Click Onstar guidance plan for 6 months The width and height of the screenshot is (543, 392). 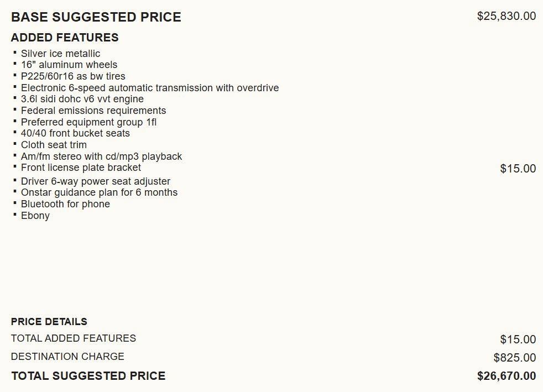(x=99, y=192)
